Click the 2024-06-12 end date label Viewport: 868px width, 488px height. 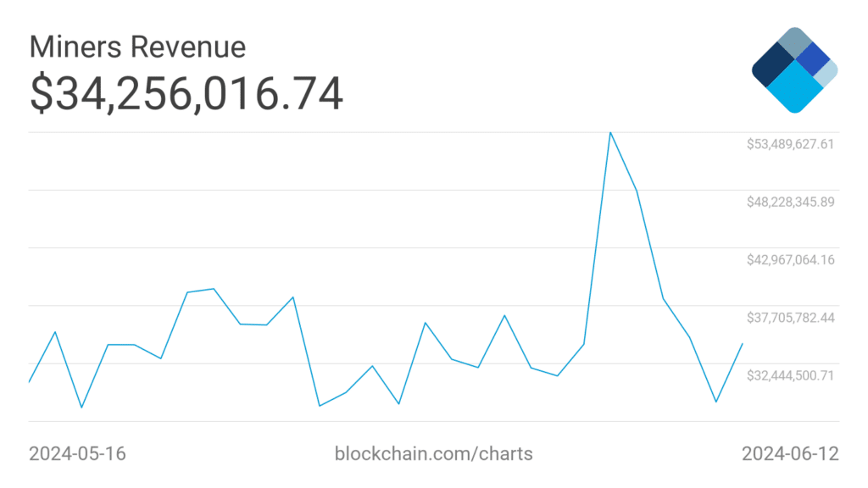(790, 453)
